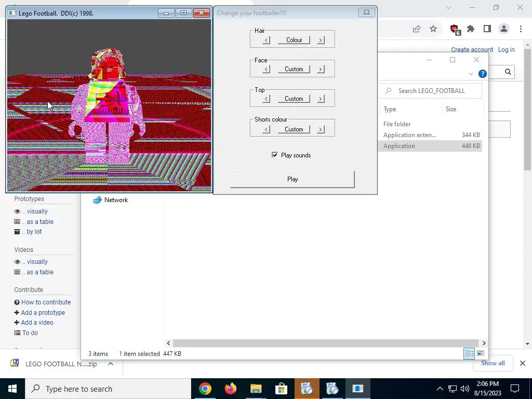Toggle Chrome side panel icon
The width and height of the screenshot is (532, 399).
(x=487, y=29)
